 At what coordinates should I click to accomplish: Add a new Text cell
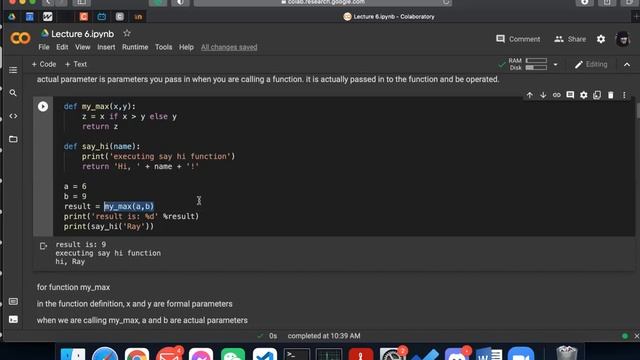tap(76, 64)
